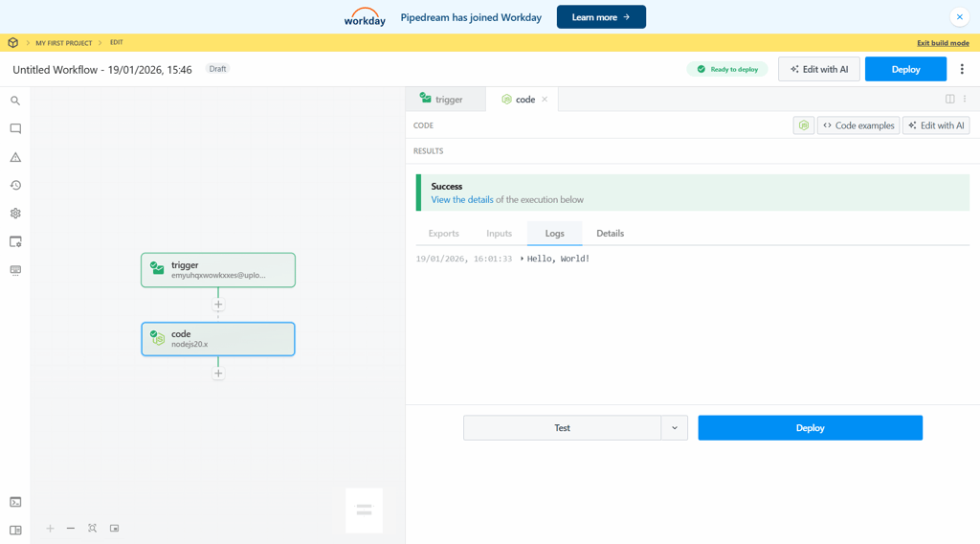Screen dimensions: 980x544
Task: Collapse the RESULTS section header
Action: 428,151
